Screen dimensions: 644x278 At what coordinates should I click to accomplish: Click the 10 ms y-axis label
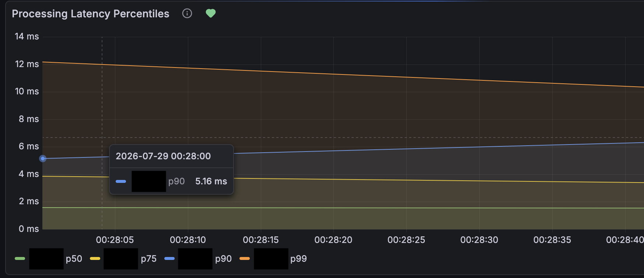coord(27,91)
